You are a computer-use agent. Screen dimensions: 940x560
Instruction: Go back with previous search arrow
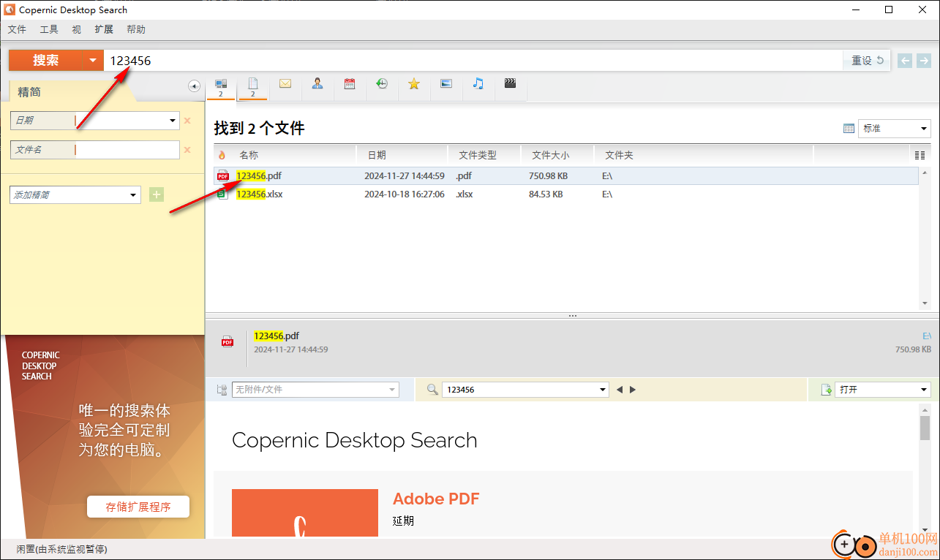click(x=905, y=61)
